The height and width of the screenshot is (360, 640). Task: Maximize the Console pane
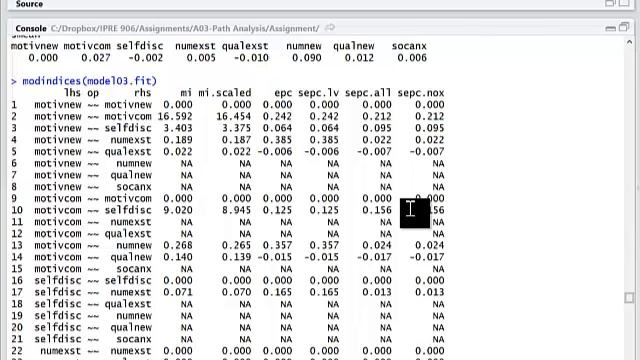tap(624, 27)
